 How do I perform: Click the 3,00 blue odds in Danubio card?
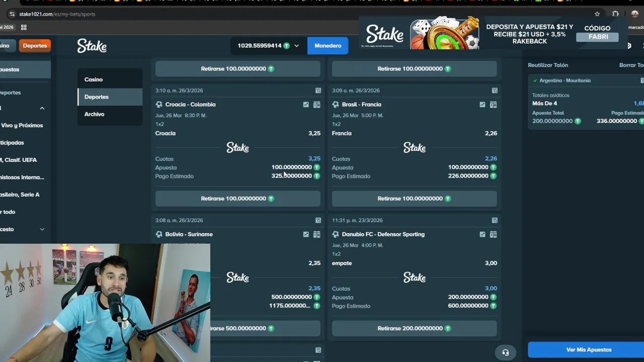pos(491,289)
